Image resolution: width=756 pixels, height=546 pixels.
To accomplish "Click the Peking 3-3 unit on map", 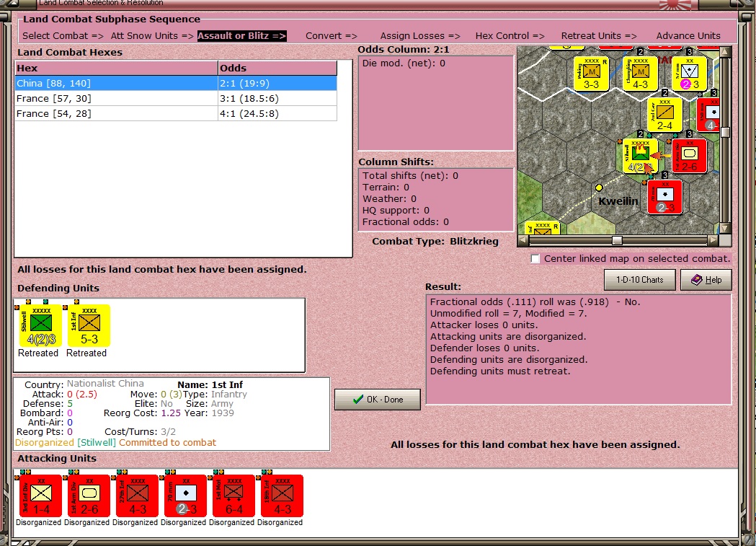I will (x=591, y=74).
